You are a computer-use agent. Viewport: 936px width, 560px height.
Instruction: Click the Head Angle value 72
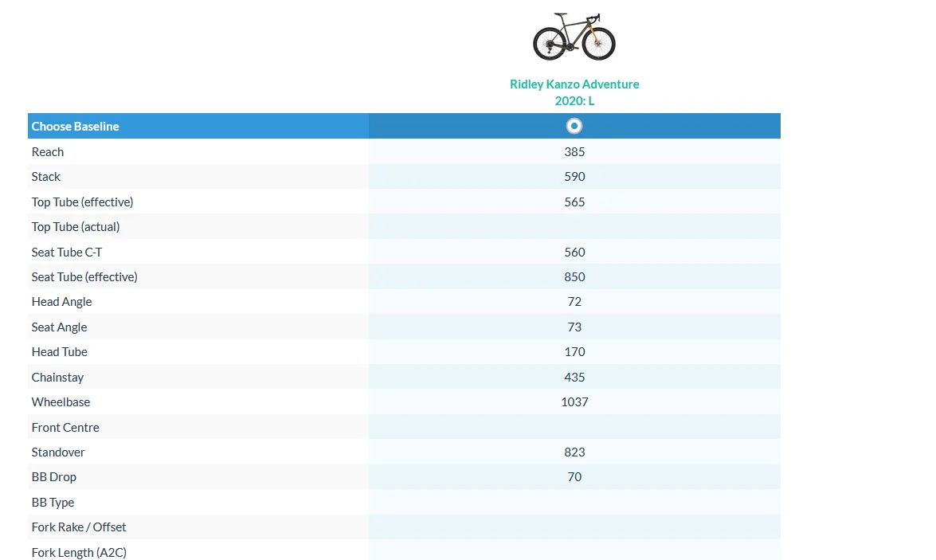click(x=574, y=302)
